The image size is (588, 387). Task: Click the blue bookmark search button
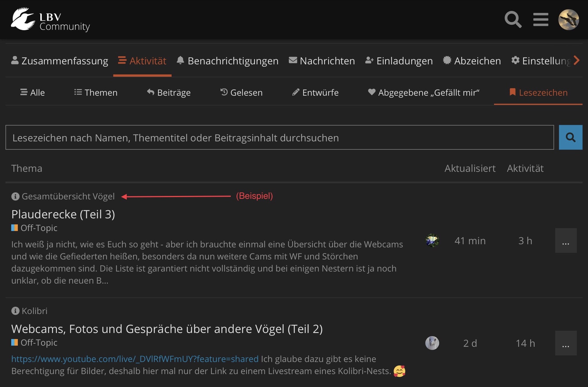click(570, 137)
